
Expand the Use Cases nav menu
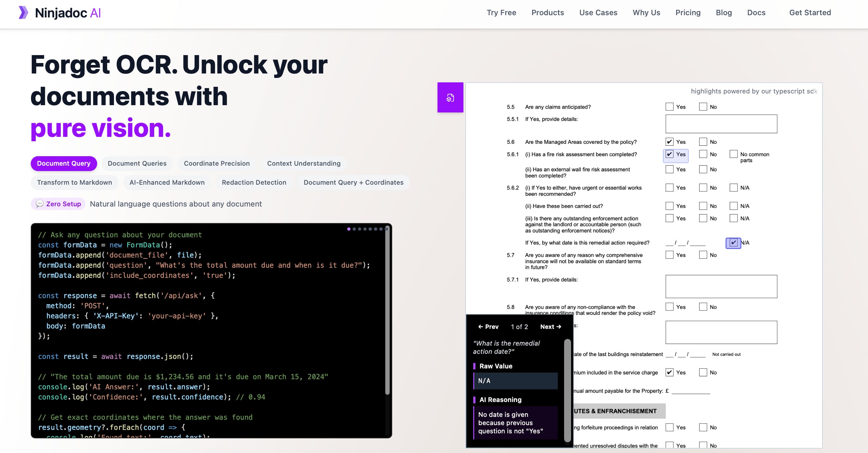pos(598,12)
